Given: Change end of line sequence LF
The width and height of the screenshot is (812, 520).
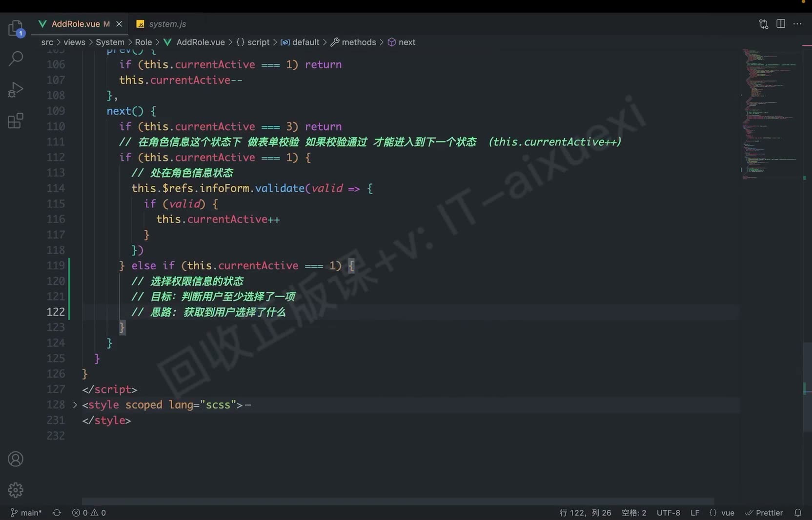Looking at the screenshot, I should pyautogui.click(x=695, y=513).
